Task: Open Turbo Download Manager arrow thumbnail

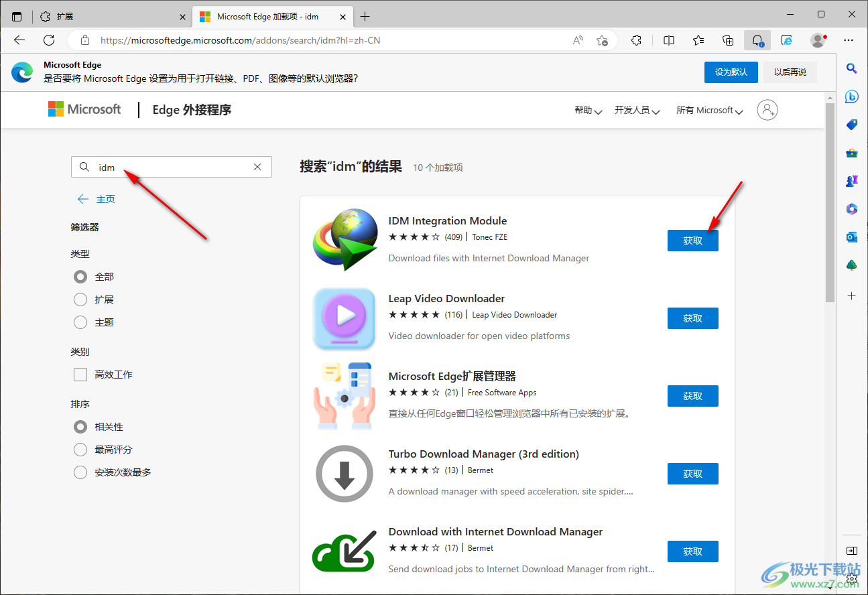Action: pyautogui.click(x=345, y=474)
